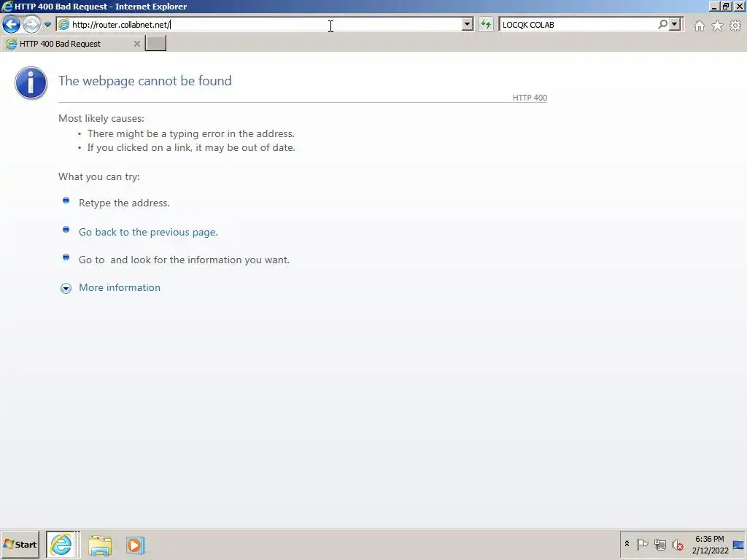Click the More information text link
Screen dimensions: 747x560
(x=120, y=287)
